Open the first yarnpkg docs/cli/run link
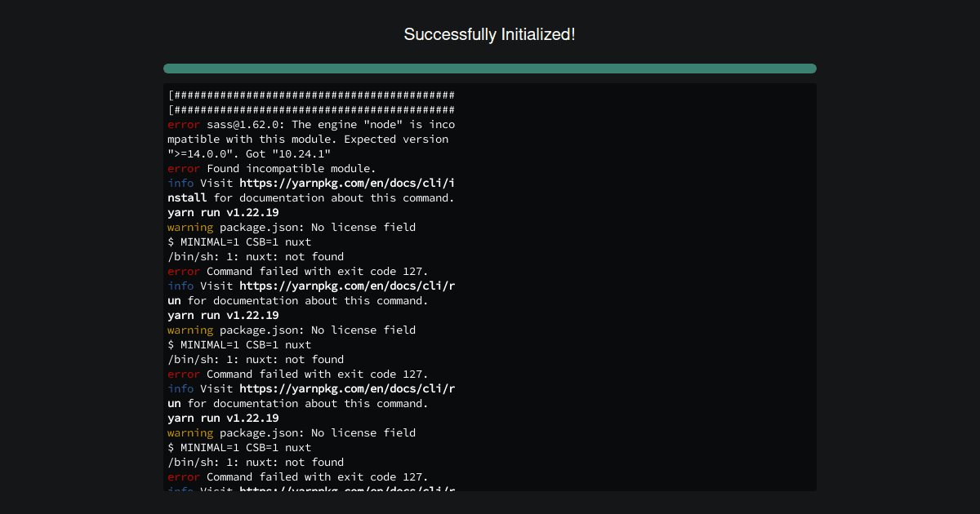This screenshot has width=980, height=514. pyautogui.click(x=311, y=293)
